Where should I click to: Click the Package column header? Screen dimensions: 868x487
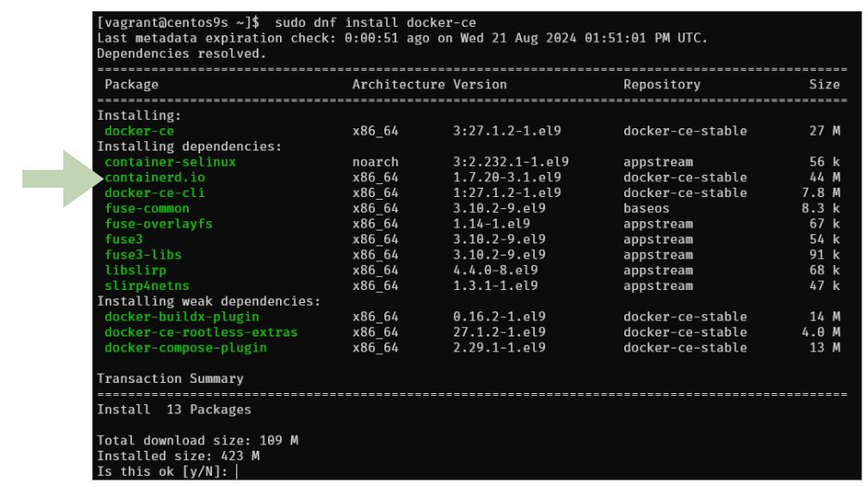click(131, 85)
